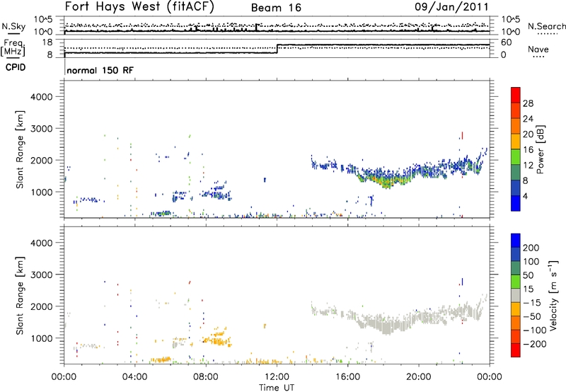Click the power panel 'Slant Range [km]' label
This screenshot has height=392, width=566.
20,149
